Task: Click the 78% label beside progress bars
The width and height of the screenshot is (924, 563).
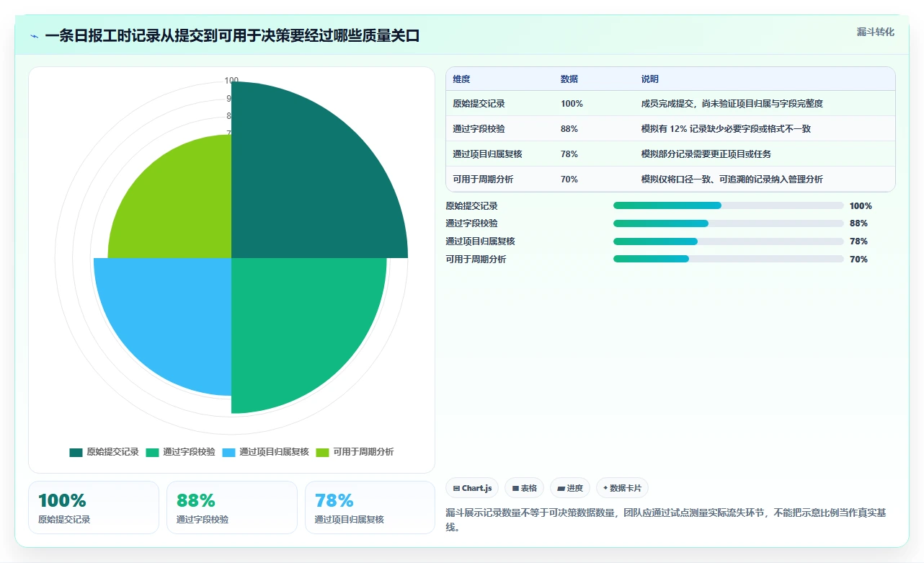Action: 858,241
